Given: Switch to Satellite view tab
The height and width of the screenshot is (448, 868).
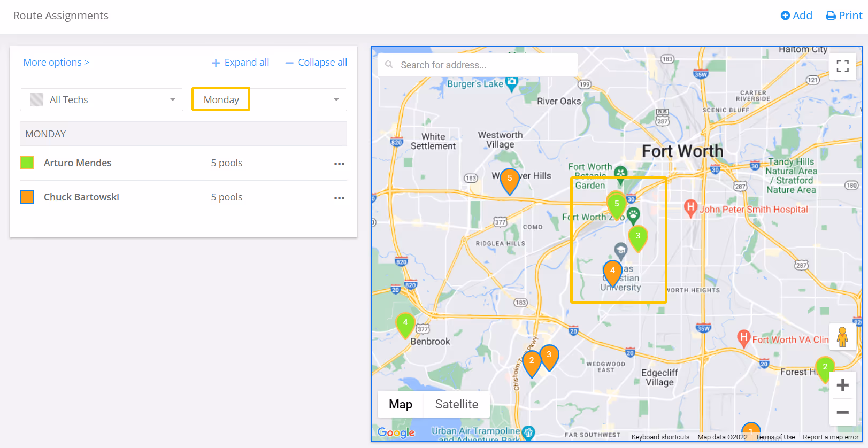Looking at the screenshot, I should point(457,404).
